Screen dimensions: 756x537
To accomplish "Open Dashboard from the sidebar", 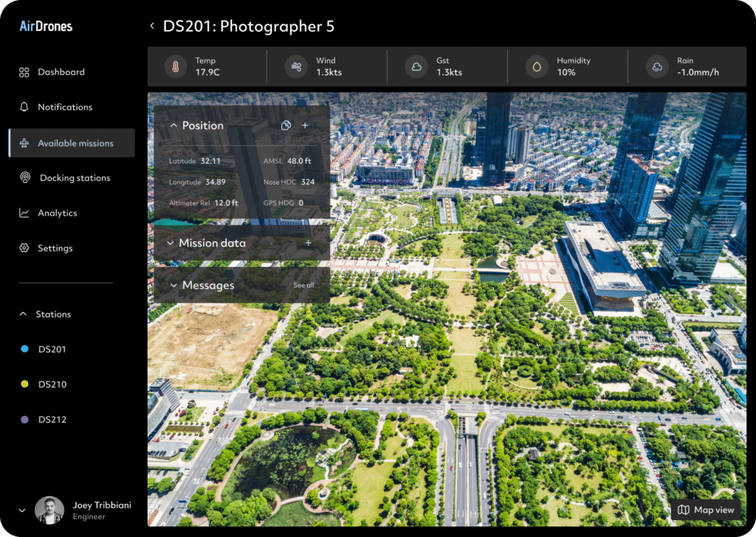I will point(61,72).
